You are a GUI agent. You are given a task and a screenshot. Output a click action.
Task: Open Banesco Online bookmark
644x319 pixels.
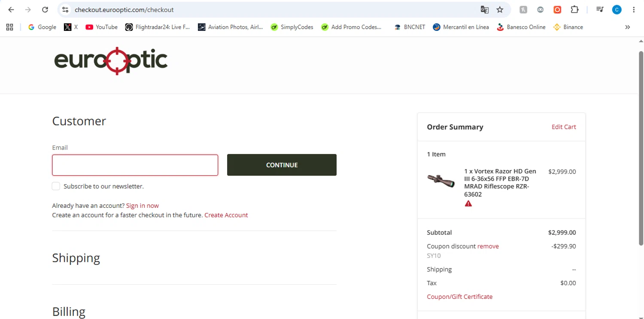(x=521, y=27)
